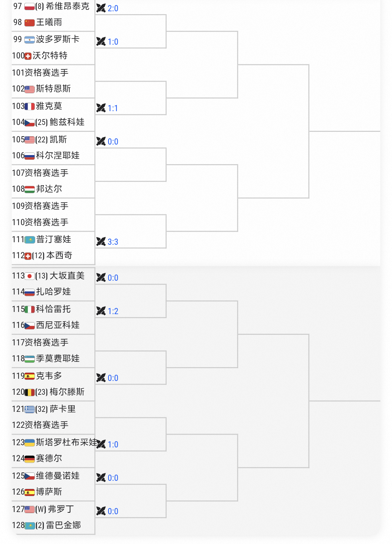
Task: Click the versus icon beside 雅克莫
Action: pos(101,108)
